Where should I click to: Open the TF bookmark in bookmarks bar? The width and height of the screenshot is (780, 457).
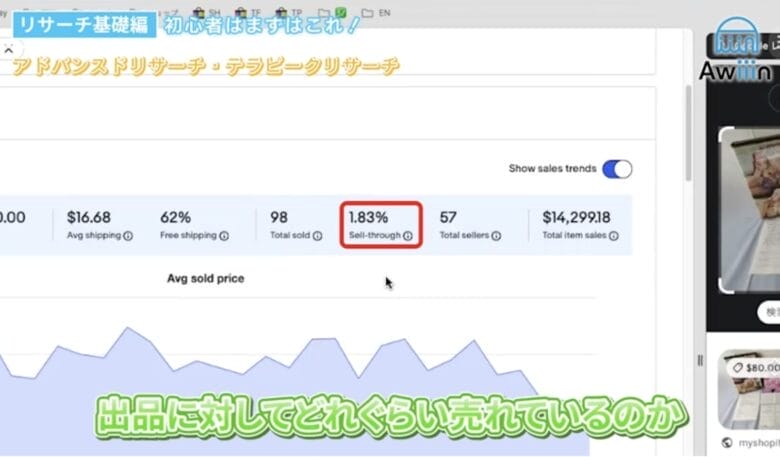tap(248, 12)
